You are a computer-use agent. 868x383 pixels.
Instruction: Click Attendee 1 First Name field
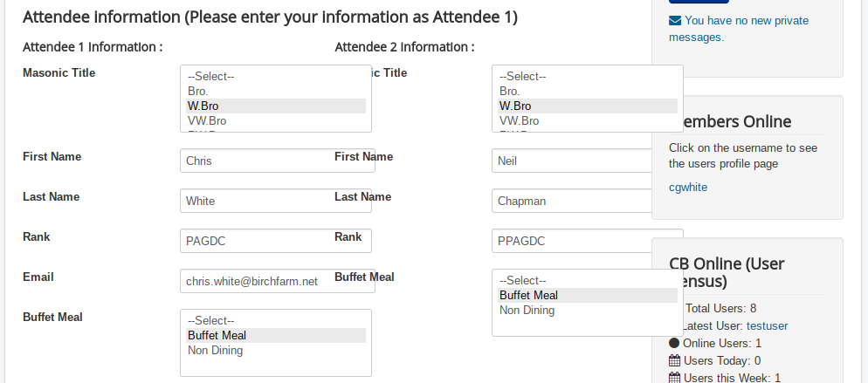click(x=277, y=161)
